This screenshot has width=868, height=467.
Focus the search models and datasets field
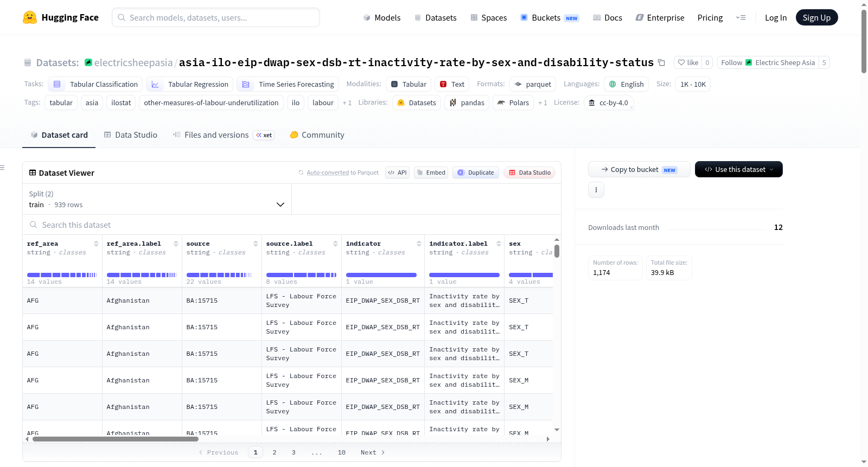216,17
